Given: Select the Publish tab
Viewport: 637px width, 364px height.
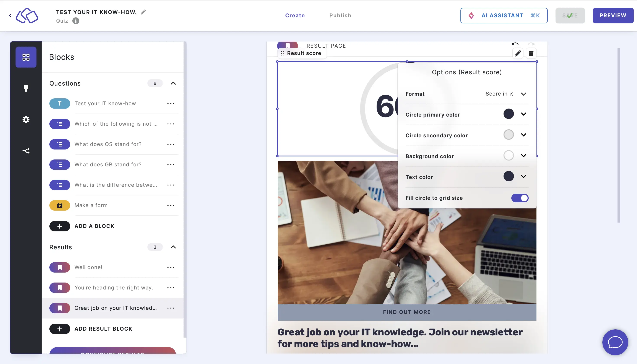Looking at the screenshot, I should pos(340,15).
